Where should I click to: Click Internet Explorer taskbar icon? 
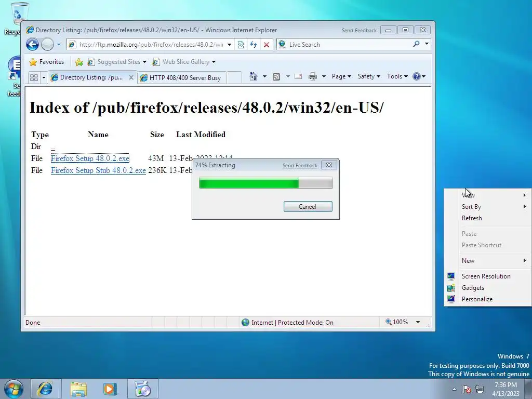(x=45, y=389)
